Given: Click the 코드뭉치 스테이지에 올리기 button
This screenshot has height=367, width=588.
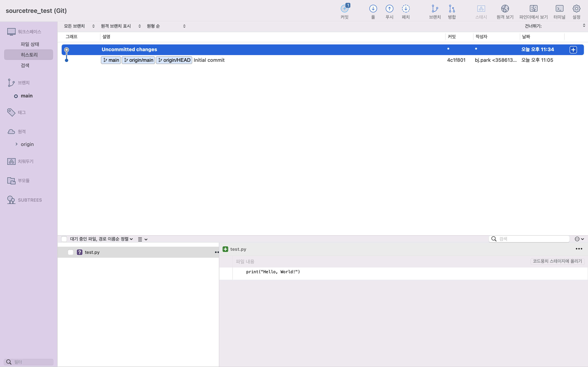Looking at the screenshot, I should (x=557, y=261).
